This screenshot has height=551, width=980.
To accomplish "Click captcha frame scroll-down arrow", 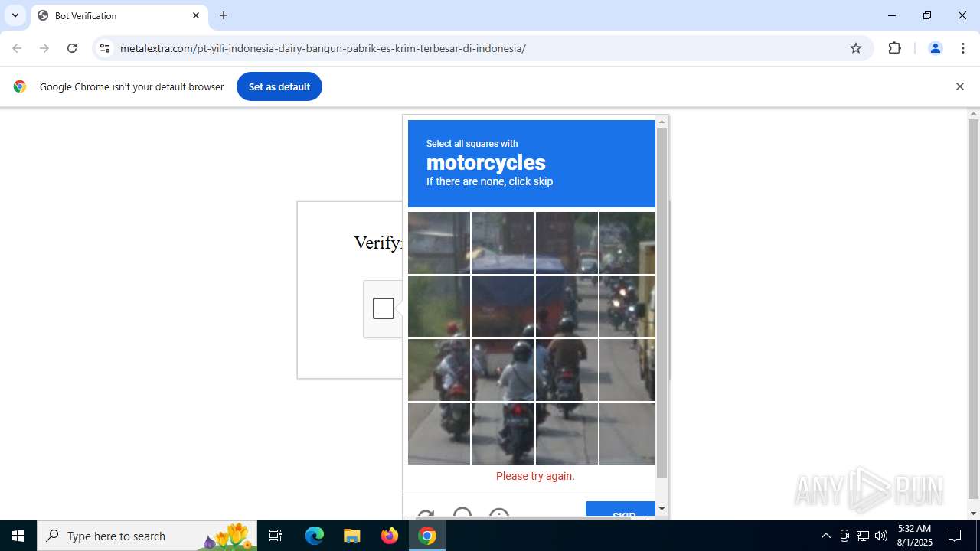I will pos(662,509).
